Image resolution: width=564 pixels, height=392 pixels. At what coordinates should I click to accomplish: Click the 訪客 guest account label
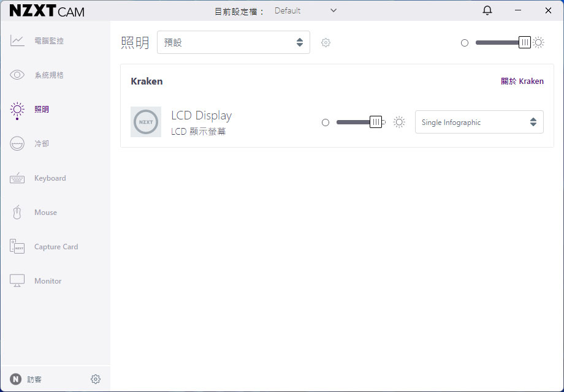(34, 379)
